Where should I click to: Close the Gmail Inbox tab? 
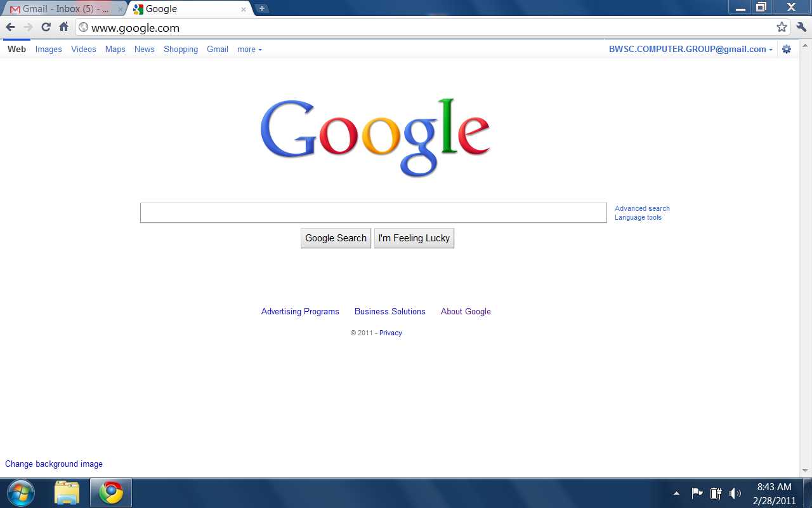click(x=121, y=10)
